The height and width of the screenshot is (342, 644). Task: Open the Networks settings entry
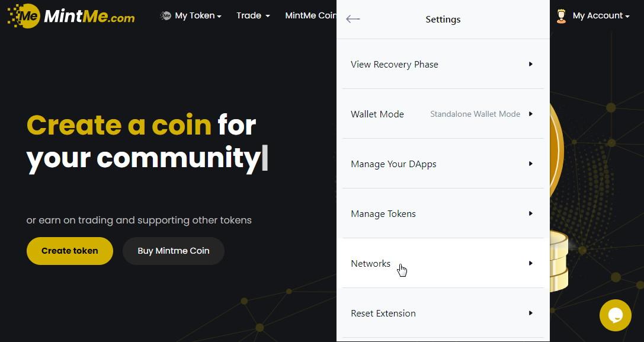[371, 264]
